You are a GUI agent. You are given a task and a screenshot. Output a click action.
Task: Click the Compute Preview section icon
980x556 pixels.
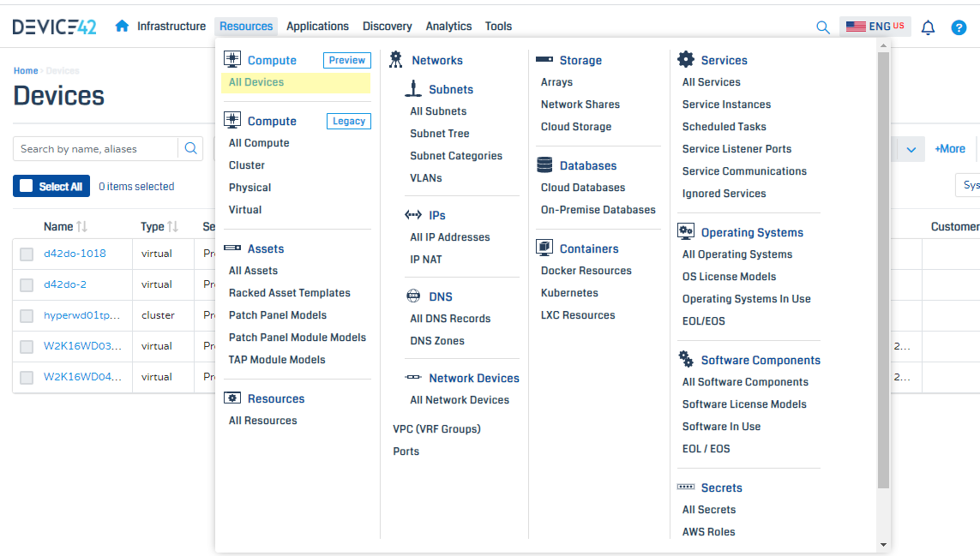tap(232, 59)
